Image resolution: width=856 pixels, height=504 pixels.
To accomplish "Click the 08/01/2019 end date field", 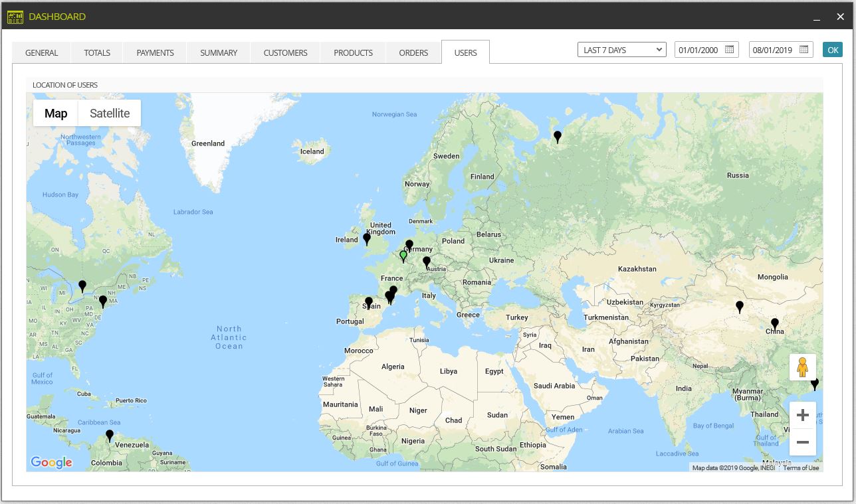I will tap(781, 50).
